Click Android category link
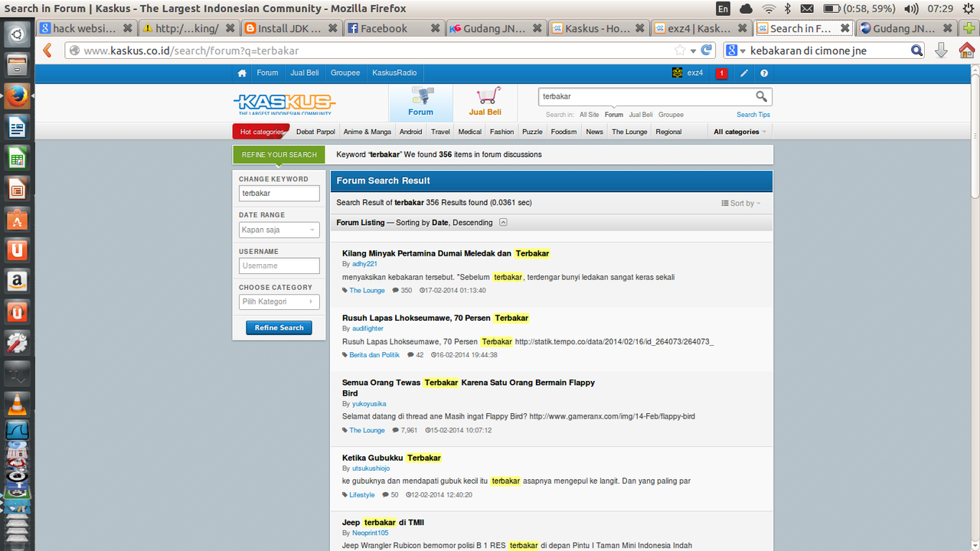Screen dimensions: 980x551 click(x=410, y=132)
